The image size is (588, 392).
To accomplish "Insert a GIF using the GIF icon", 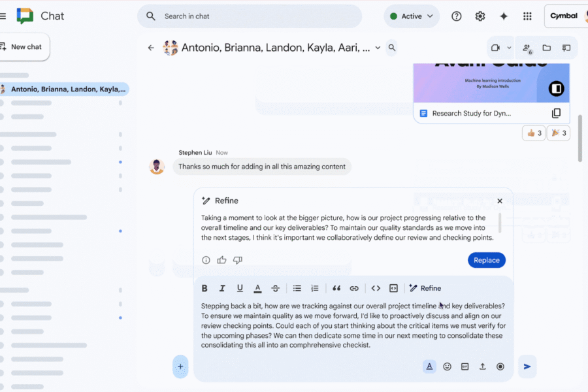I will pos(465,367).
